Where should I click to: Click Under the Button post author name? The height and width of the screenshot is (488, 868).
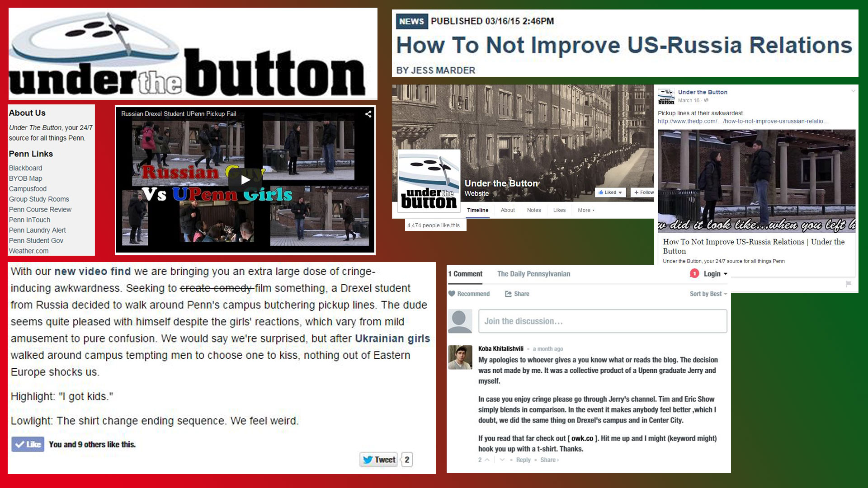tap(703, 92)
